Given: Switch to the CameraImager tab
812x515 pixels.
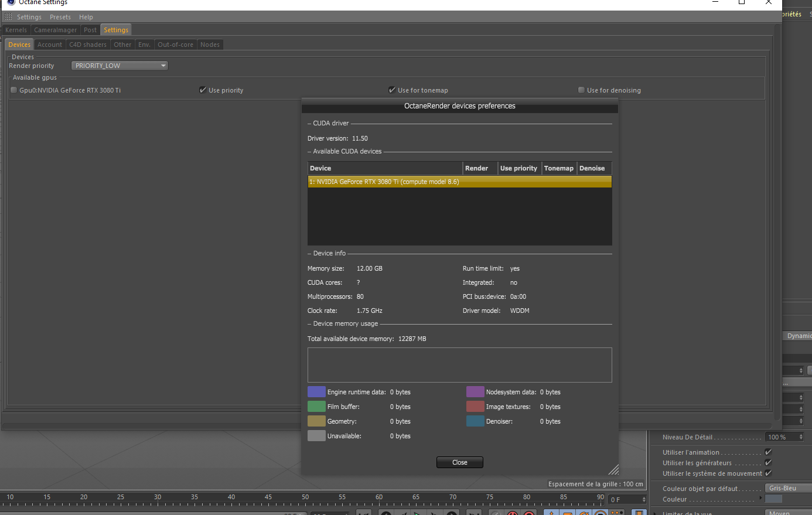Looking at the screenshot, I should pos(56,30).
